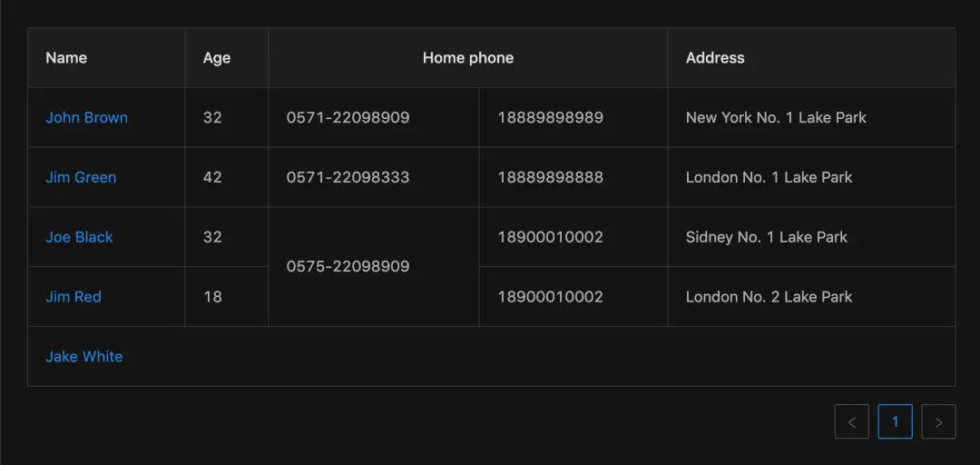This screenshot has width=980, height=465.
Task: Click the London No. 2 Lake Park address
Action: coord(769,297)
